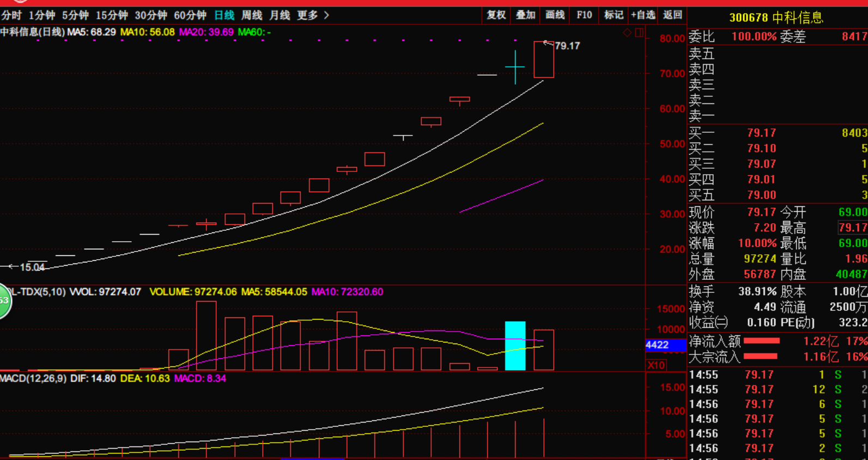Click the 大宗流入 red progress bar

pyautogui.click(x=761, y=357)
